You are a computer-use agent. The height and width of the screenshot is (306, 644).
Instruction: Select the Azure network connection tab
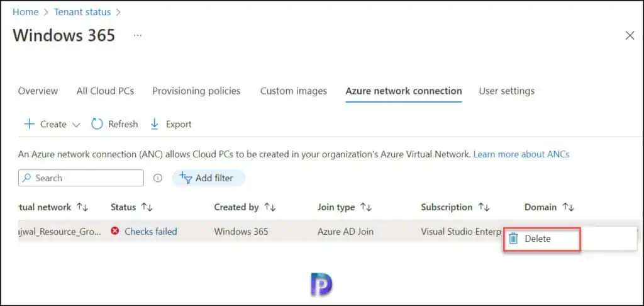tap(404, 91)
